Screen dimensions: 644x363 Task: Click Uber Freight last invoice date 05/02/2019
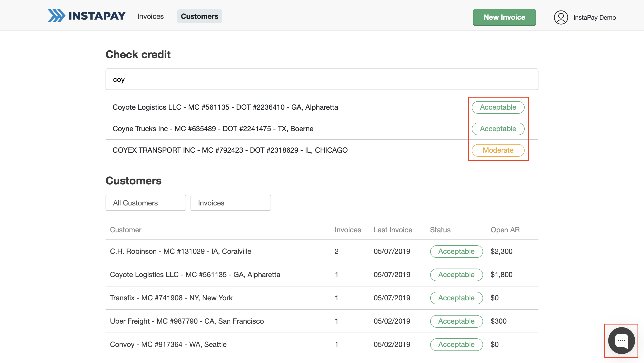[392, 321]
